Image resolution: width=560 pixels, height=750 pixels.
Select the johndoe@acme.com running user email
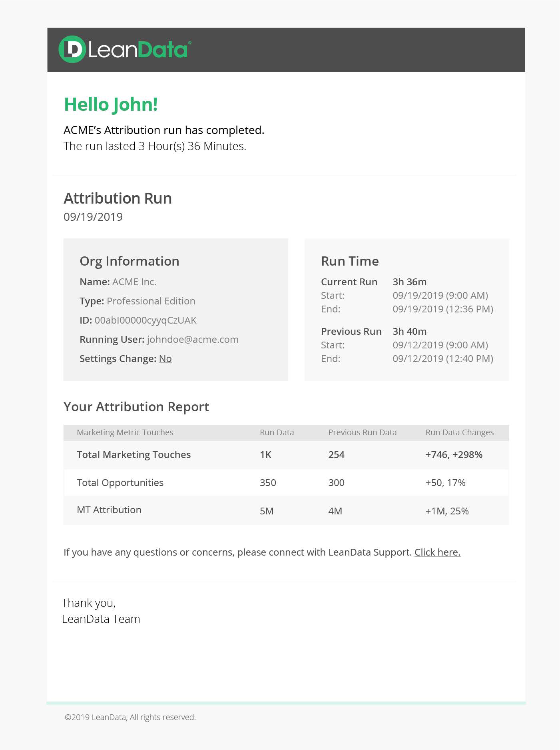pos(193,339)
